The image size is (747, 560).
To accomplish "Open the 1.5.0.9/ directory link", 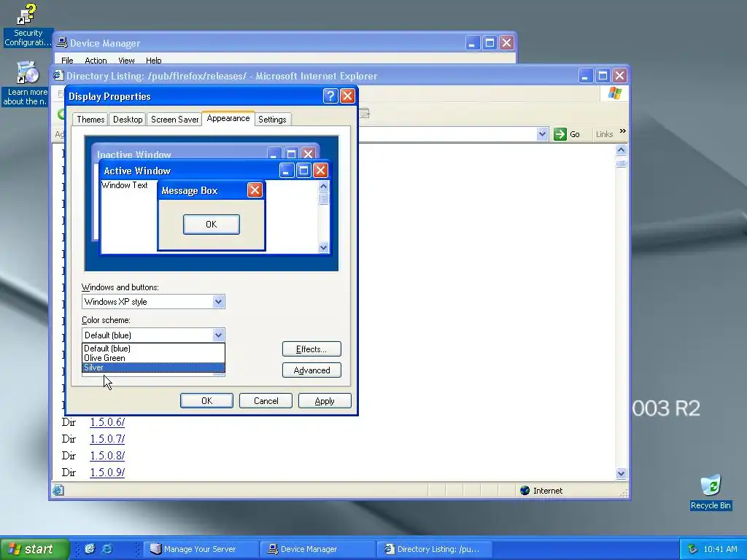I will (107, 472).
